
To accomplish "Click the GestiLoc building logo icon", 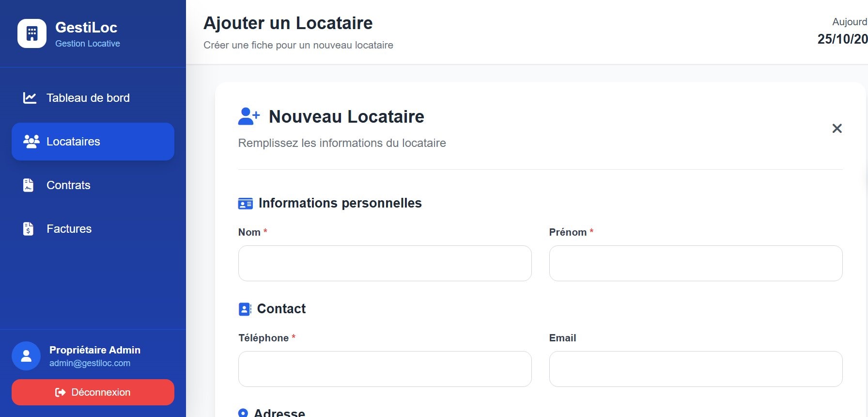I will [32, 33].
